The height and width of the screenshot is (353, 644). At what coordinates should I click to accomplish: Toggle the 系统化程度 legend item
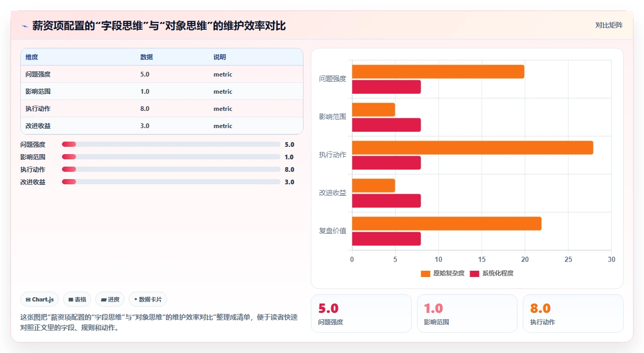pyautogui.click(x=491, y=273)
